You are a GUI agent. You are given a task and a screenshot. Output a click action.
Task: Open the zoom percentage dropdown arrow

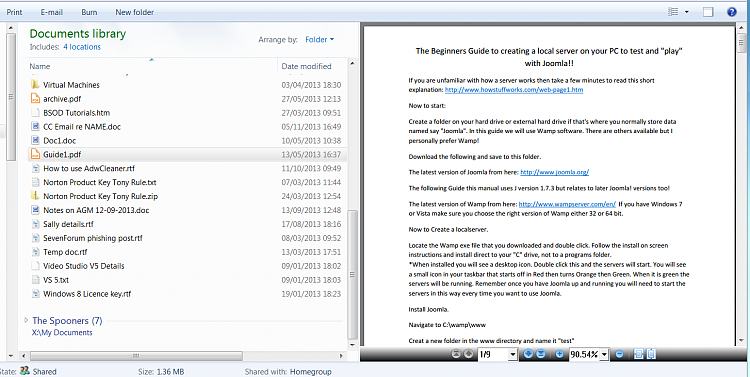pos(604,355)
